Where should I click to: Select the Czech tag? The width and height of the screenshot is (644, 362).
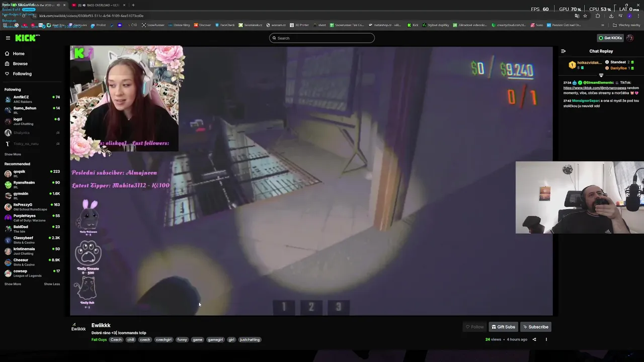coord(116,340)
